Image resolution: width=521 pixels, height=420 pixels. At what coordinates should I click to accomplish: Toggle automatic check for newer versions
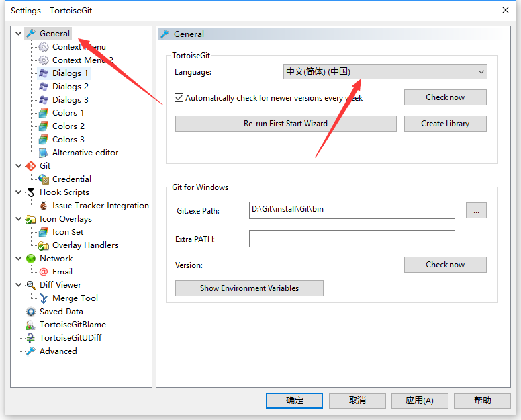tap(179, 98)
